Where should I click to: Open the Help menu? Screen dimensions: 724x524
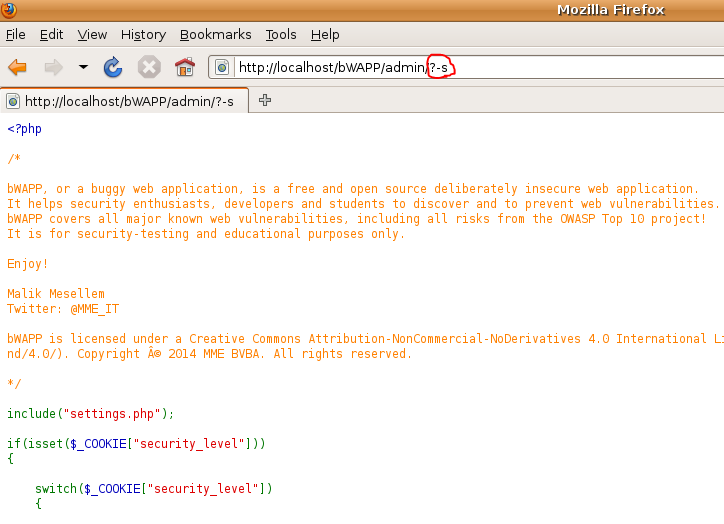click(325, 35)
